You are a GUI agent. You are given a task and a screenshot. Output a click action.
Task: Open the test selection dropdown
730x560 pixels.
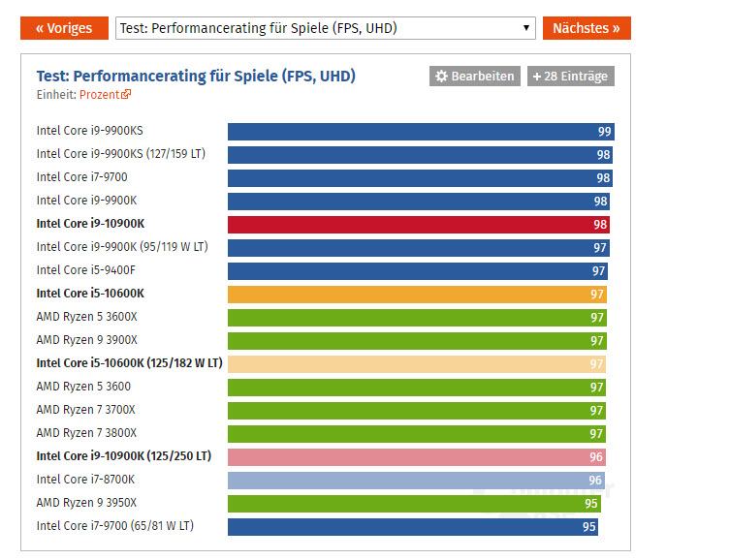tap(326, 28)
